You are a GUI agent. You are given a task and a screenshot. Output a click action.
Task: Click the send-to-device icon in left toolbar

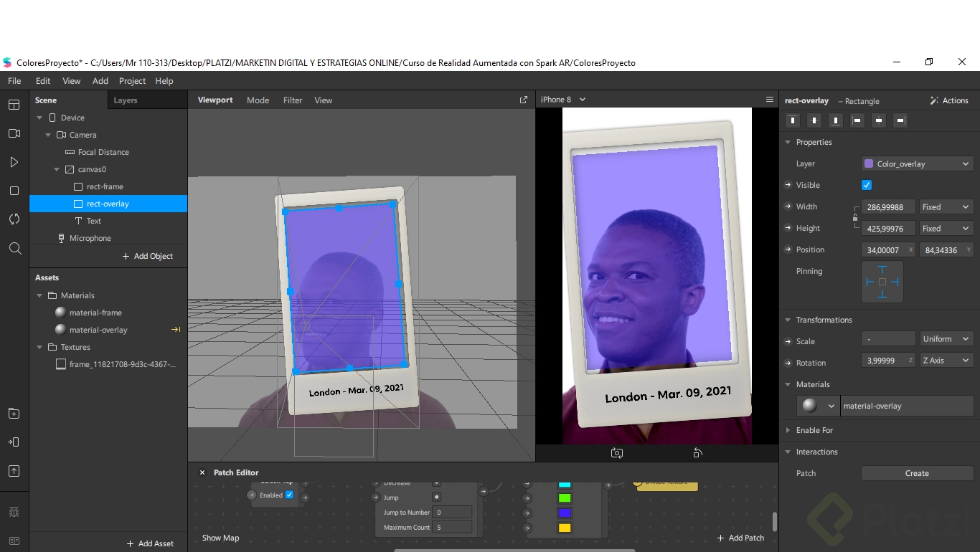pos(14,442)
